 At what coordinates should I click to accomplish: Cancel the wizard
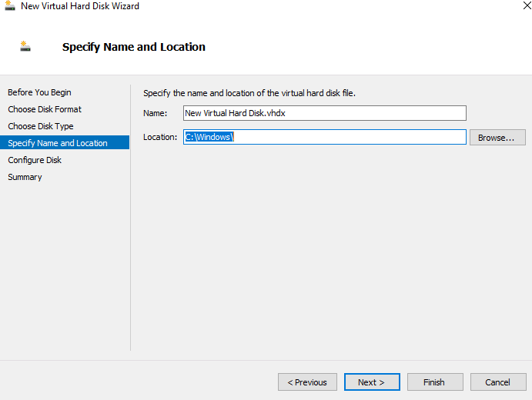498,382
